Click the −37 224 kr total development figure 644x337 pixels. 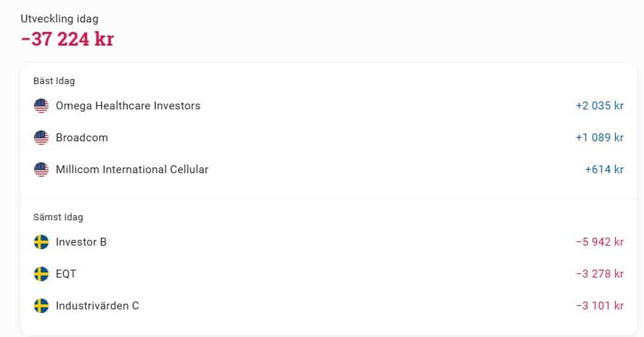(67, 39)
